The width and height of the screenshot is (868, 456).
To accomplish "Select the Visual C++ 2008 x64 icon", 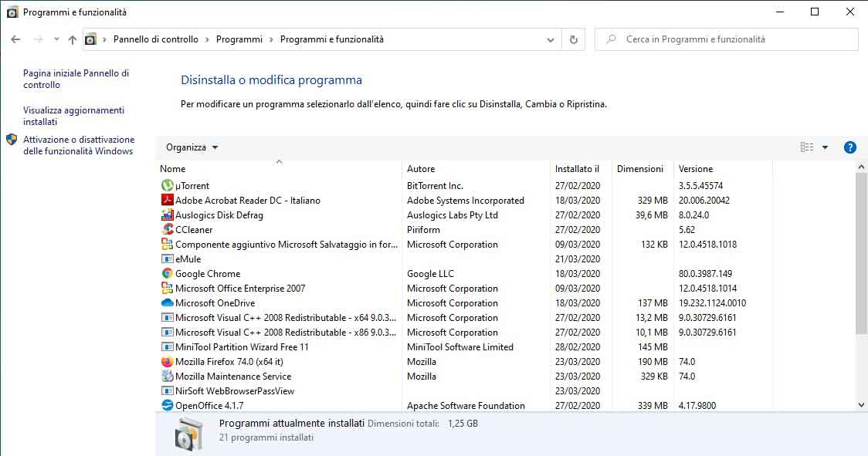I will [x=167, y=317].
